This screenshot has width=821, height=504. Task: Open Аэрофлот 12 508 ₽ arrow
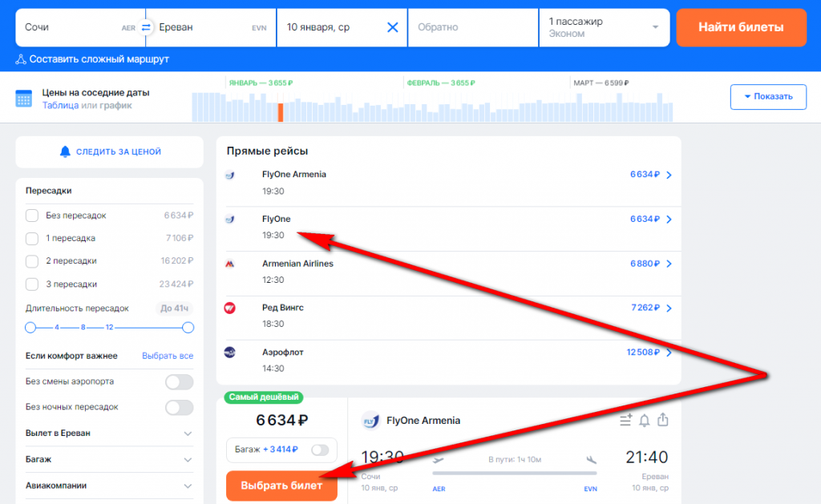tap(669, 353)
